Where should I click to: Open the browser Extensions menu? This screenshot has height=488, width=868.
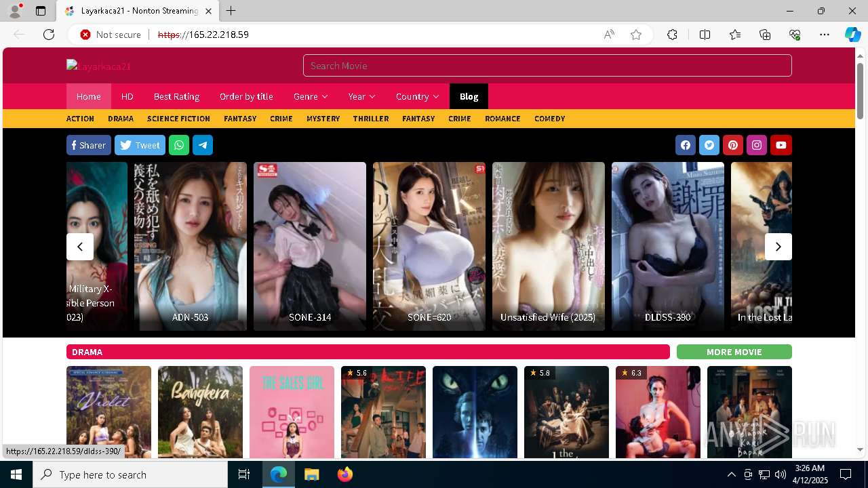coord(672,35)
